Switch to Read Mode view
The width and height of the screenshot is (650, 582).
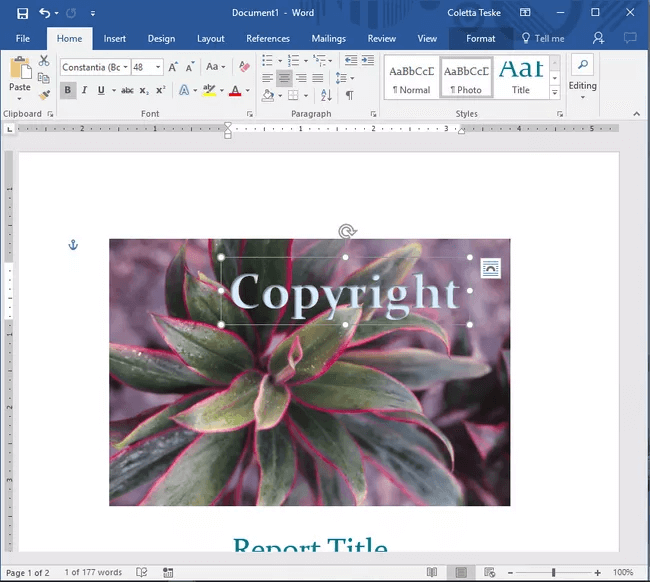[x=432, y=572]
